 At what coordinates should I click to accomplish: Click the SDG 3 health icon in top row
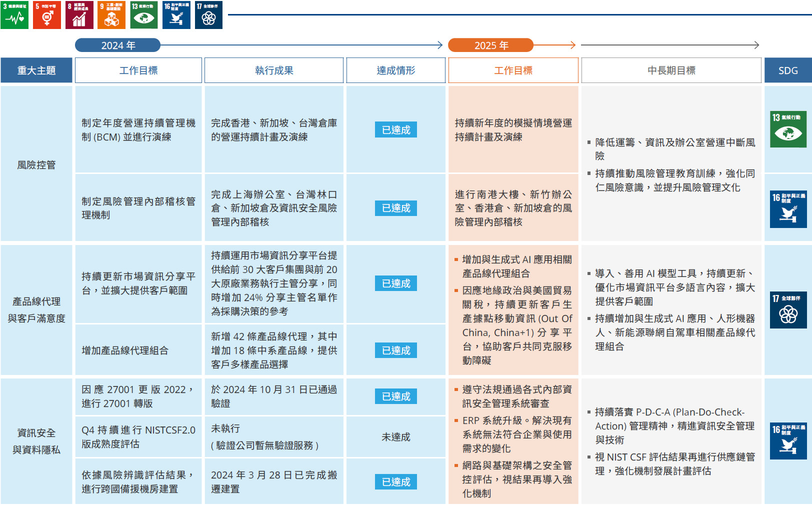14,15
